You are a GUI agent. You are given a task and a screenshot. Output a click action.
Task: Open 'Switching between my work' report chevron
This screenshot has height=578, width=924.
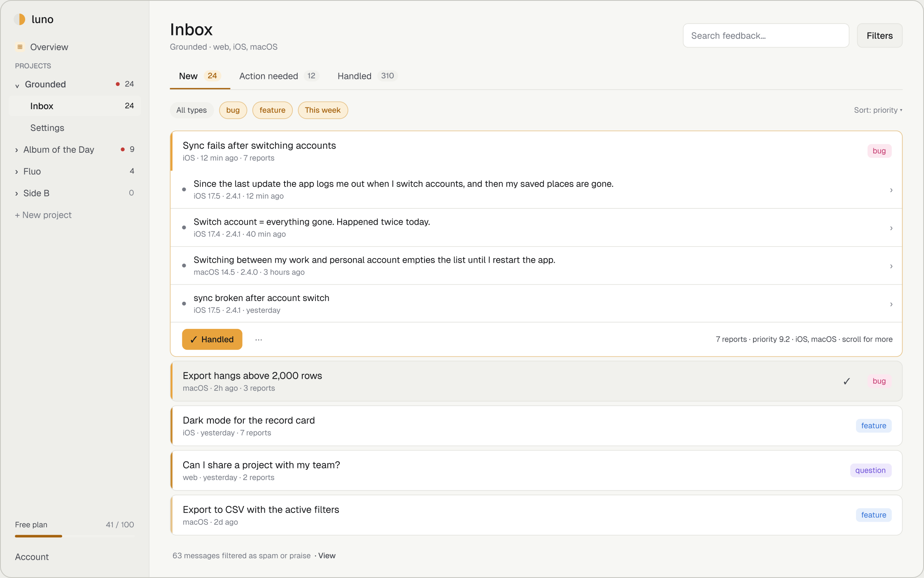(891, 266)
